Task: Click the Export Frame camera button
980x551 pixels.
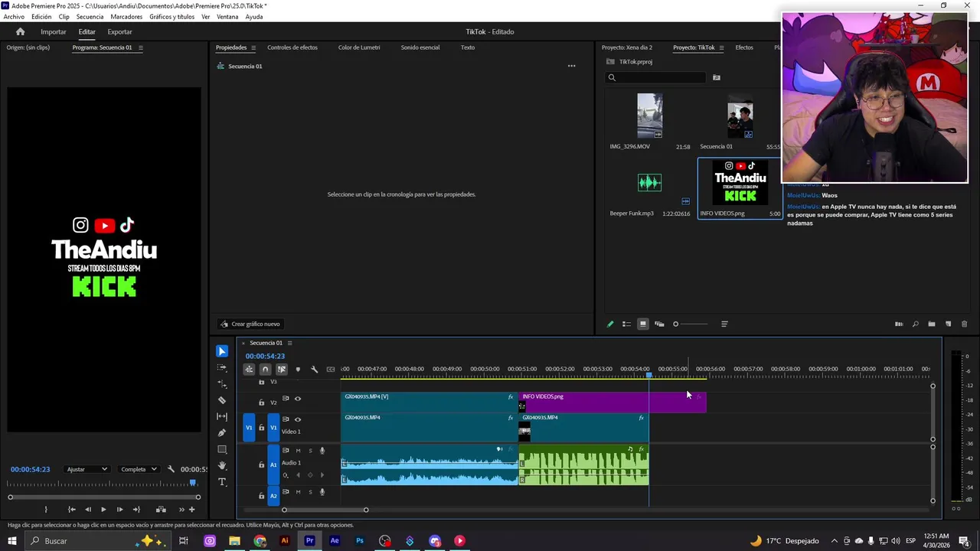Action: click(161, 510)
